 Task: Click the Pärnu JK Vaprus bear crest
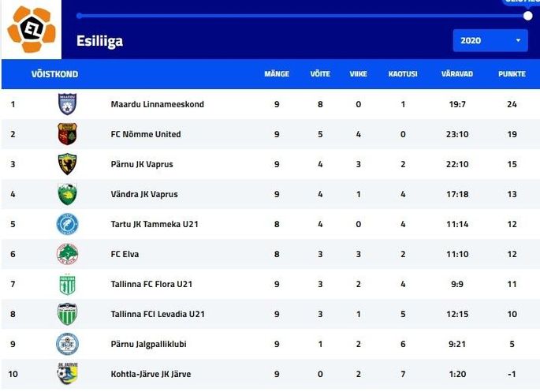click(x=67, y=164)
